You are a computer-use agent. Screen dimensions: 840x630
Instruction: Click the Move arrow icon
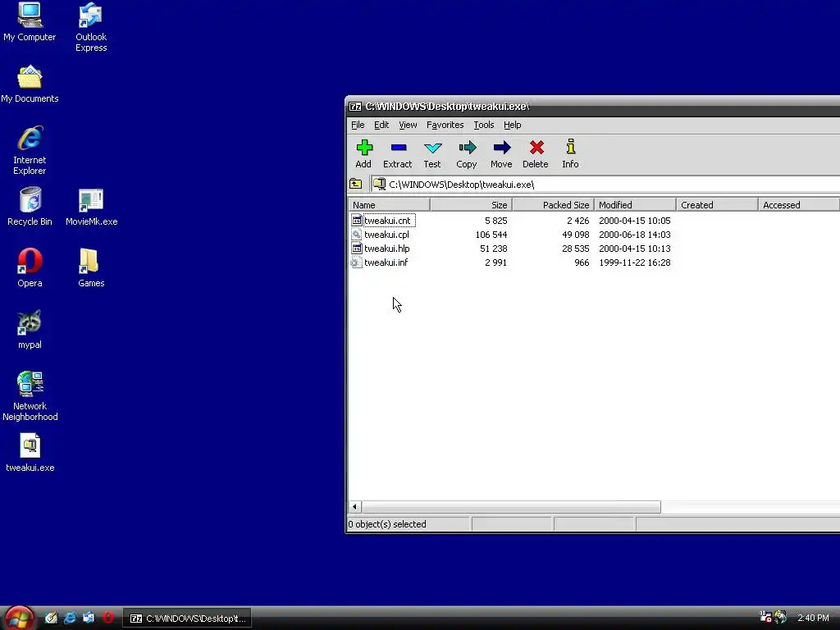coord(502,148)
